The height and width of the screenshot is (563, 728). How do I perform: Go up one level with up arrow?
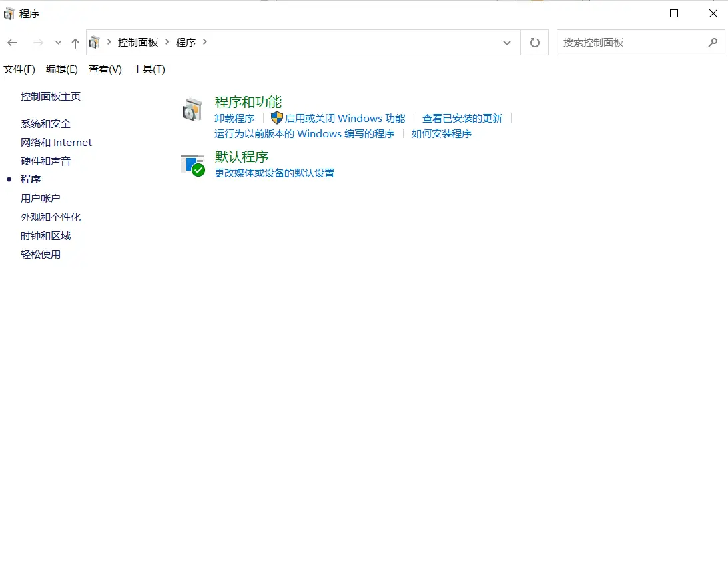(75, 43)
